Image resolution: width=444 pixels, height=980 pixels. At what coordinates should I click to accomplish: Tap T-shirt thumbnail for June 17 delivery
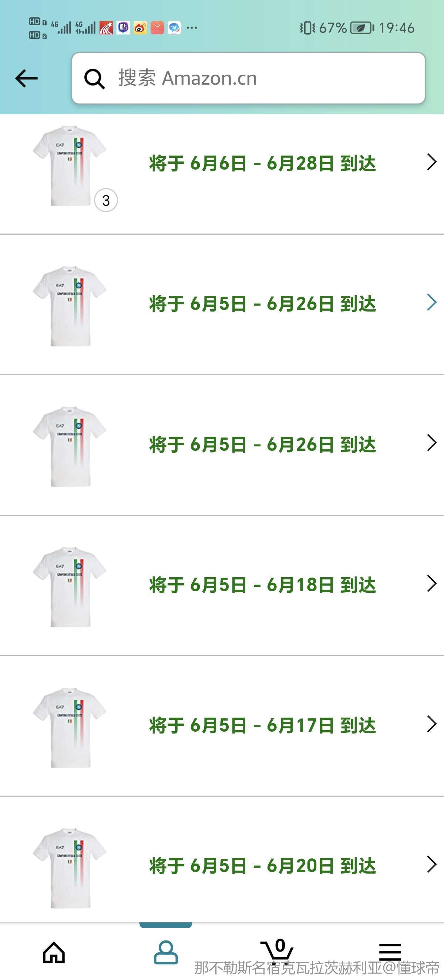point(69,728)
